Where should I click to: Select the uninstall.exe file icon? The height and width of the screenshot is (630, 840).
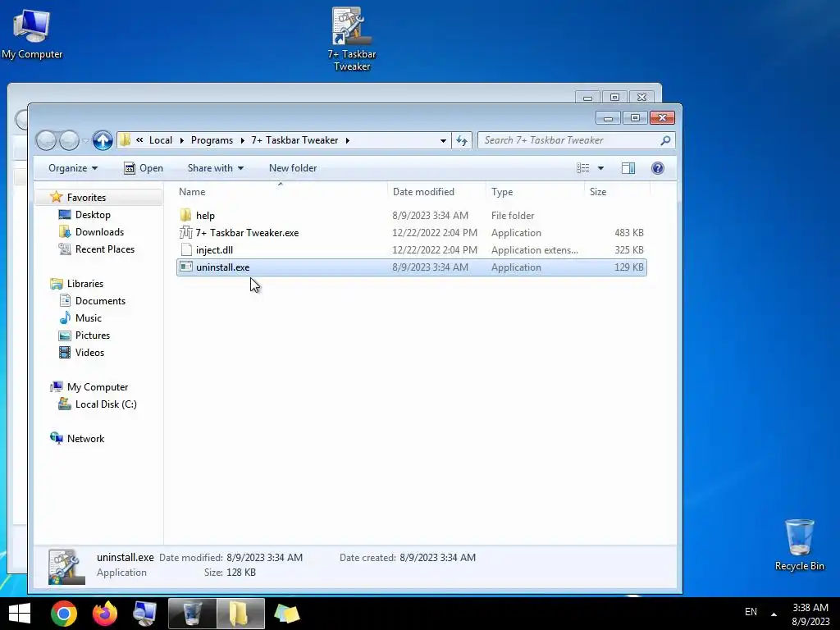click(186, 267)
